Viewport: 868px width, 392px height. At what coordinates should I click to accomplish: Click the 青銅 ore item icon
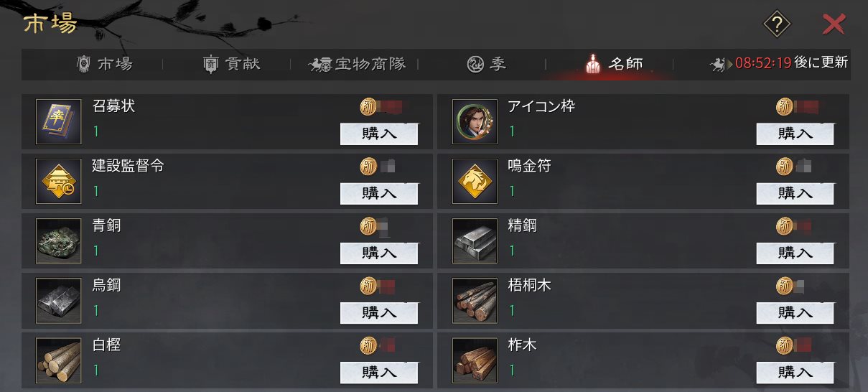tap(58, 241)
